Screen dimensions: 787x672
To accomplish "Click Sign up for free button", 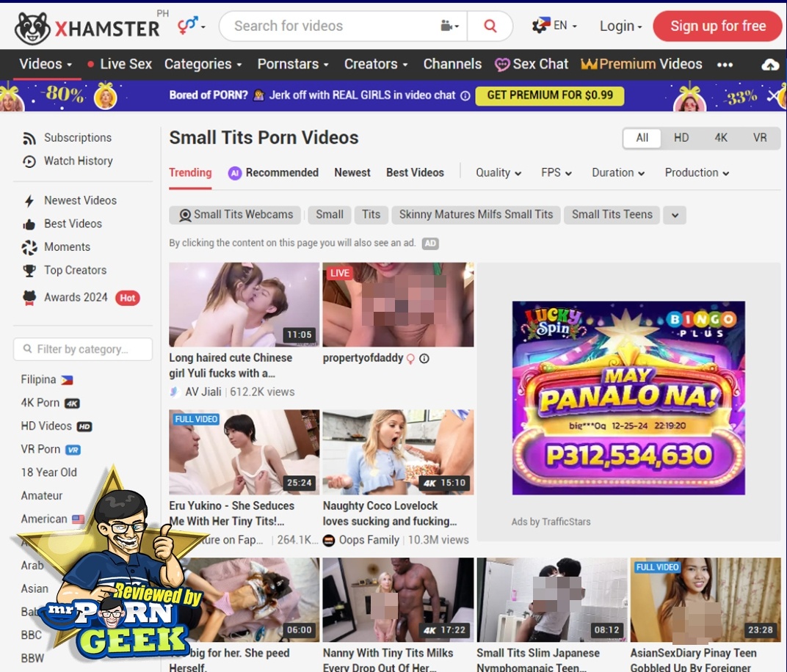I will point(718,26).
